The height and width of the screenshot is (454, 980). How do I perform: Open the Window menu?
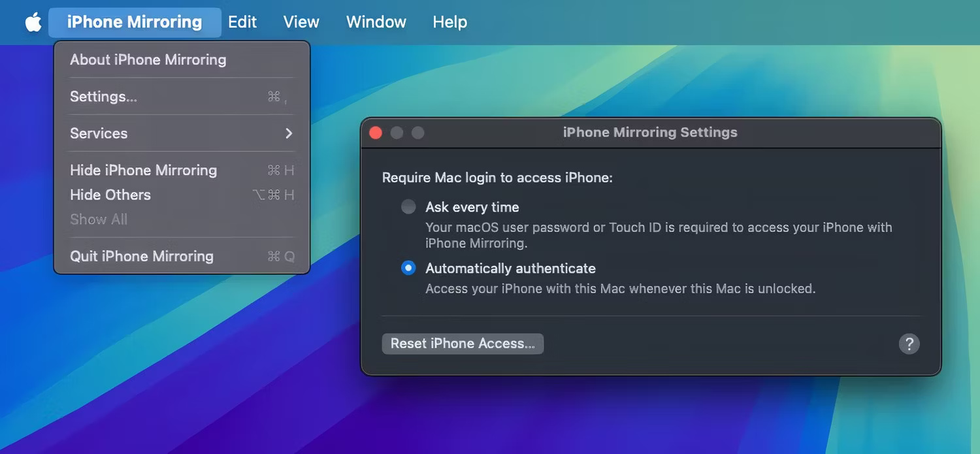376,22
